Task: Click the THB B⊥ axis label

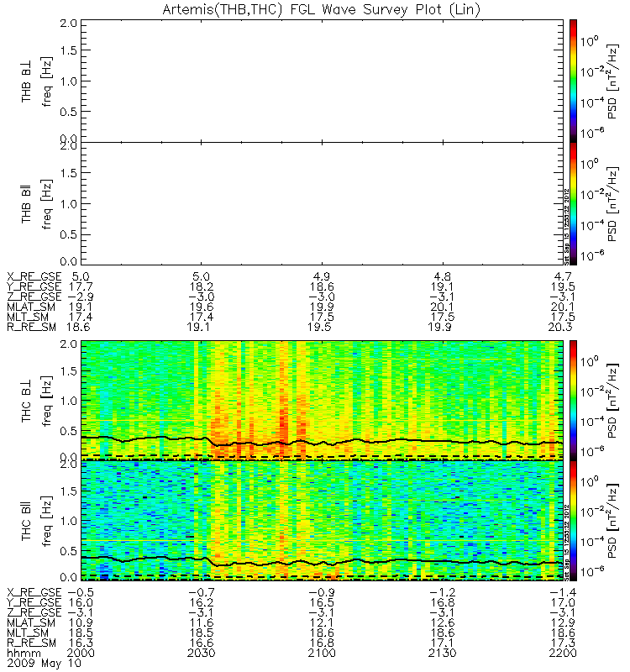Action: click(x=27, y=81)
